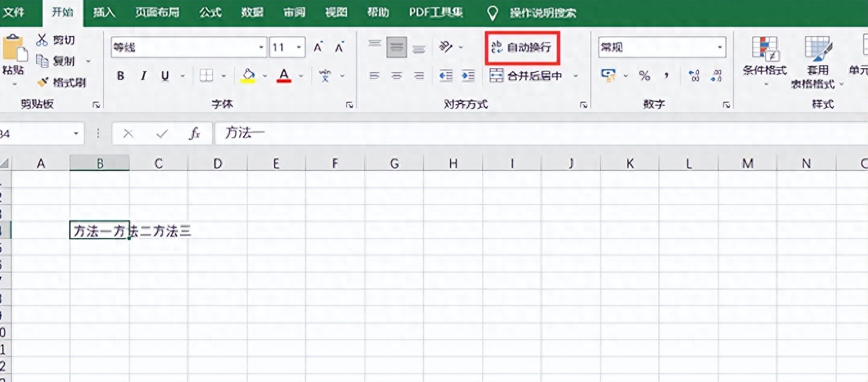This screenshot has height=382, width=868.
Task: Increase indent icon
Action: click(467, 76)
